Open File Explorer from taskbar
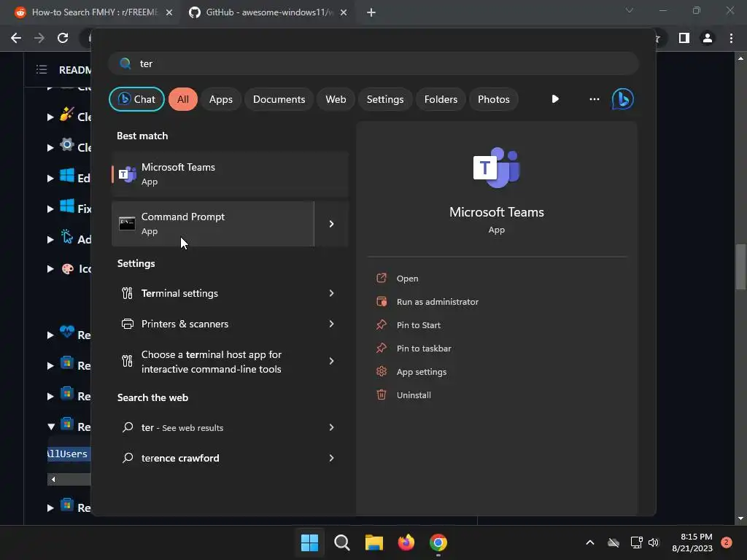 pos(374,542)
